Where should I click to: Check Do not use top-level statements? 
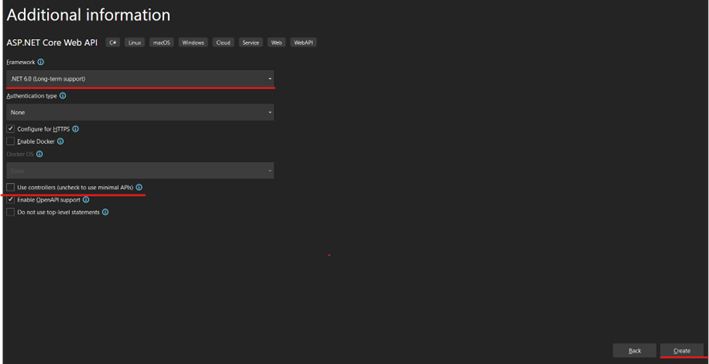coord(10,212)
